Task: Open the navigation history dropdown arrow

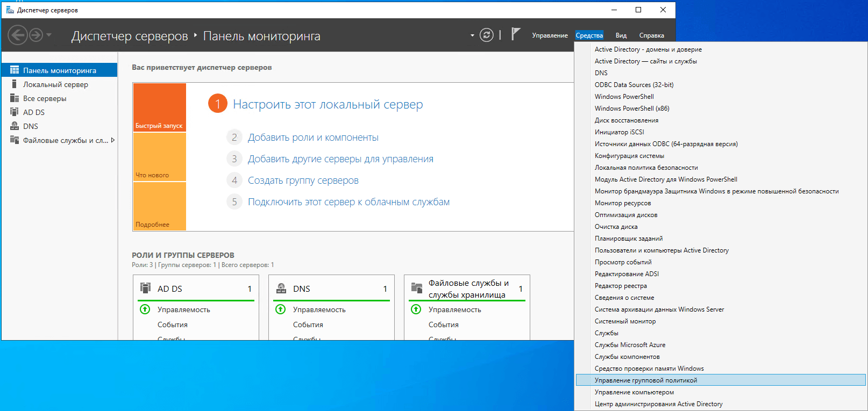Action: (x=49, y=35)
